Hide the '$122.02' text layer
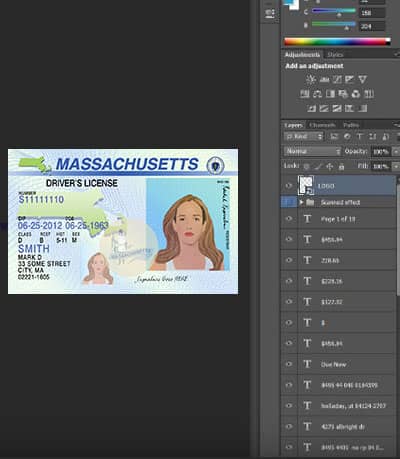 [289, 302]
